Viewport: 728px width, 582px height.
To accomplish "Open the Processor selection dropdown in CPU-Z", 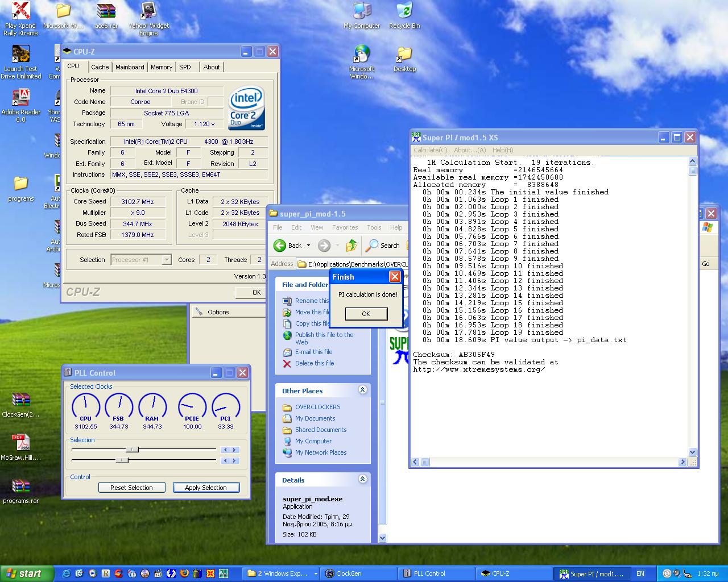I will pos(166,260).
